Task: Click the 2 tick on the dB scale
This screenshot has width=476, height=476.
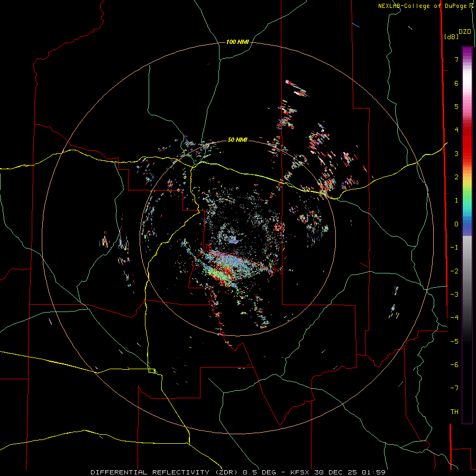Action: tap(456, 177)
